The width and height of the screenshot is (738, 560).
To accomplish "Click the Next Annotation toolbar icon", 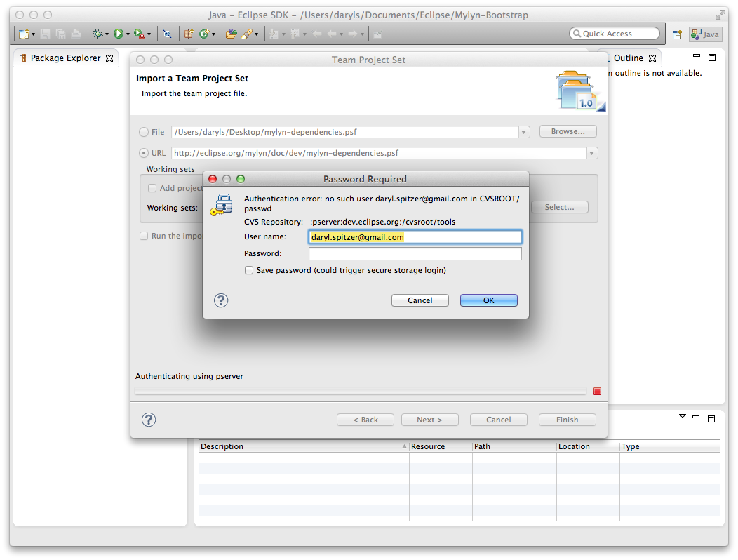I will pos(274,34).
